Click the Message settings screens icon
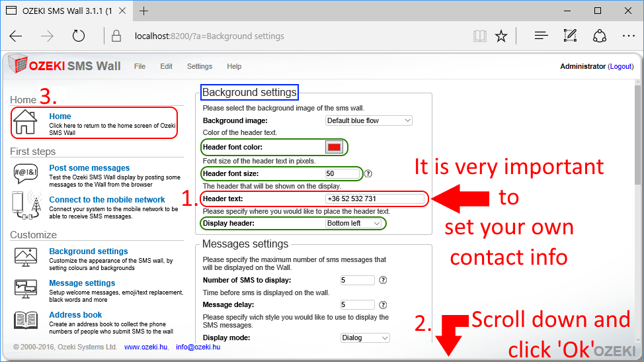 pyautogui.click(x=26, y=289)
